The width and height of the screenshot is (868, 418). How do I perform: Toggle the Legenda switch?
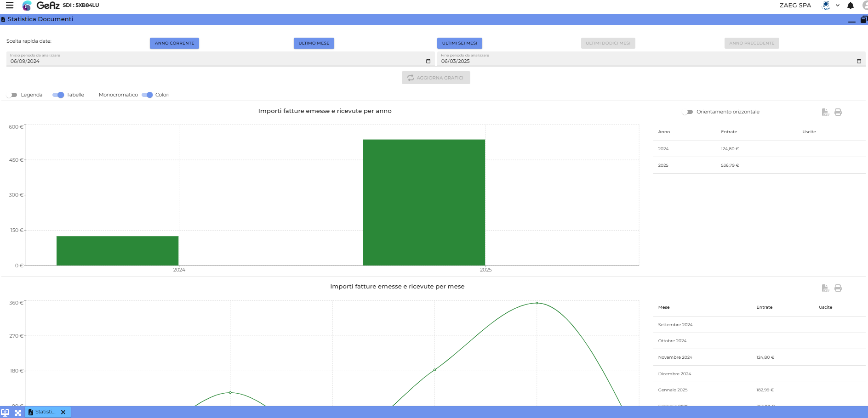12,95
